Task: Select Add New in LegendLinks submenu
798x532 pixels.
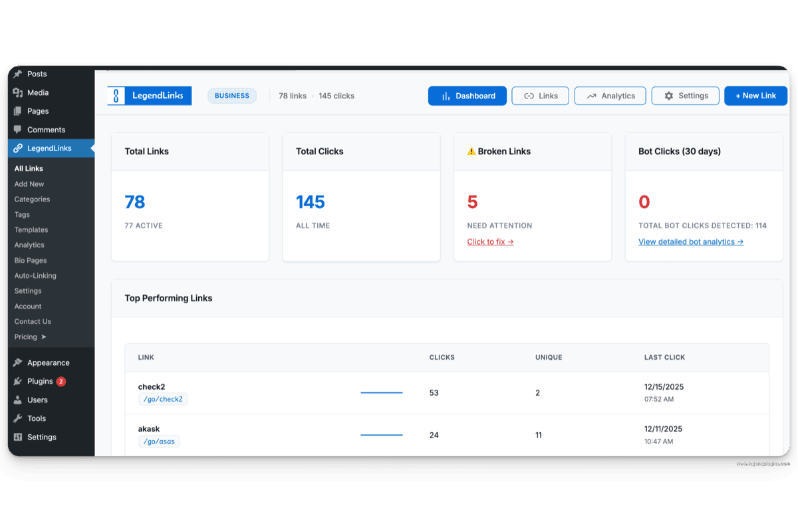Action: tap(29, 184)
